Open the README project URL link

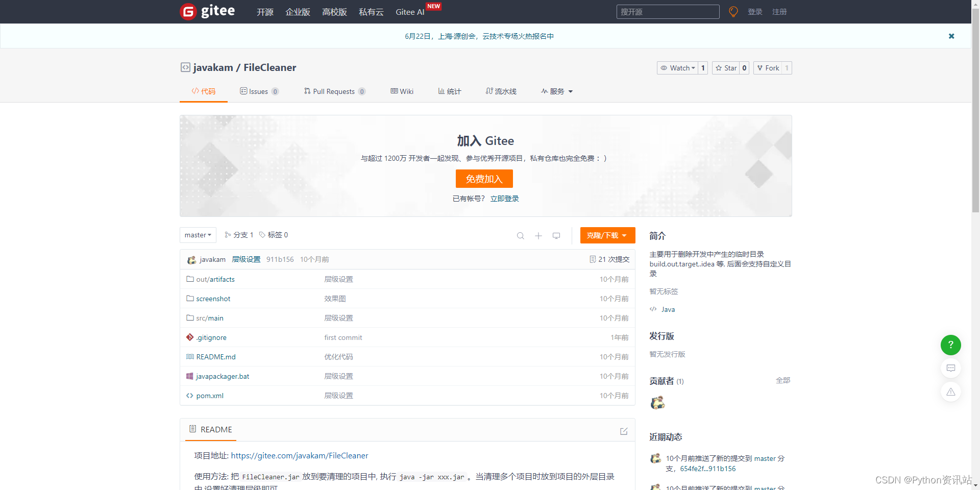(300, 455)
